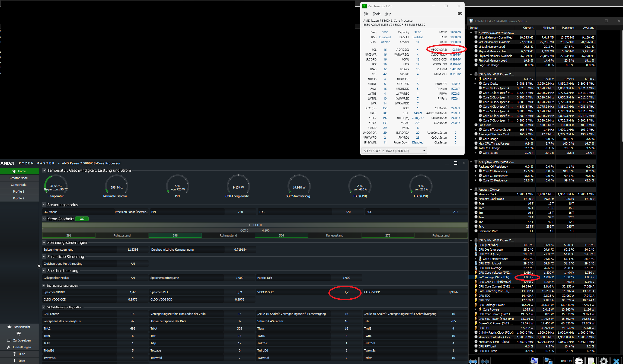Screen dimensions: 623x364
Task: Click HWiNFO reset clock icon
Action: tap(579, 361)
